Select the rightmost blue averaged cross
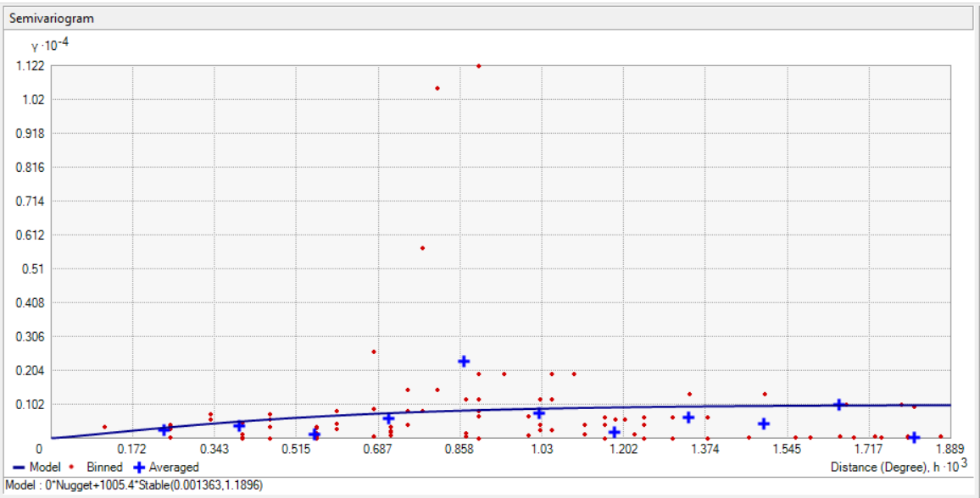The height and width of the screenshot is (498, 980). click(914, 438)
